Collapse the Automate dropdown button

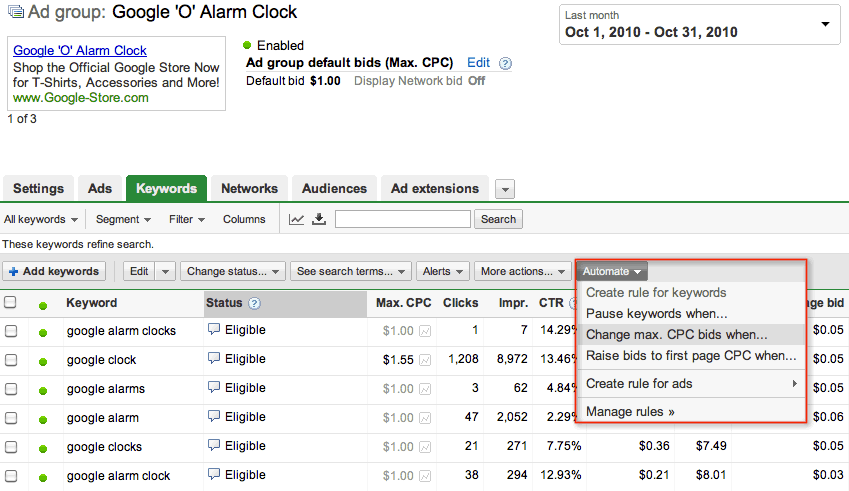coord(612,271)
